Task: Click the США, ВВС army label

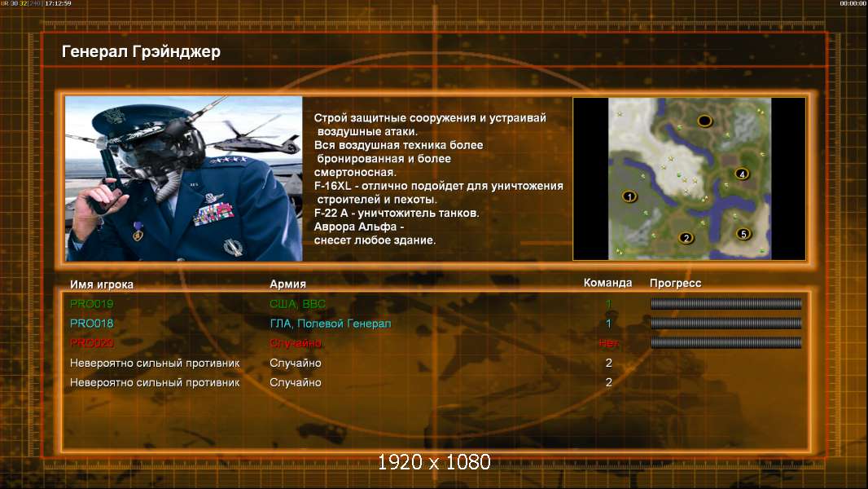Action: pyautogui.click(x=297, y=303)
